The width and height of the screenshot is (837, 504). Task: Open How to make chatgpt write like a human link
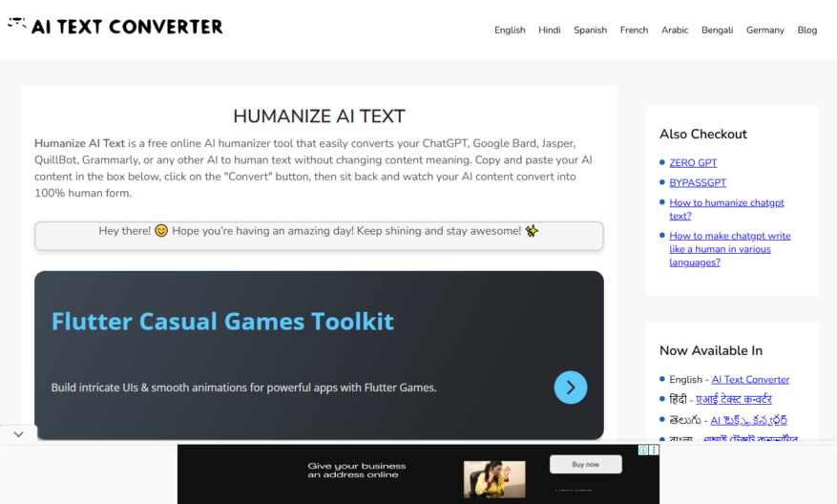(730, 249)
